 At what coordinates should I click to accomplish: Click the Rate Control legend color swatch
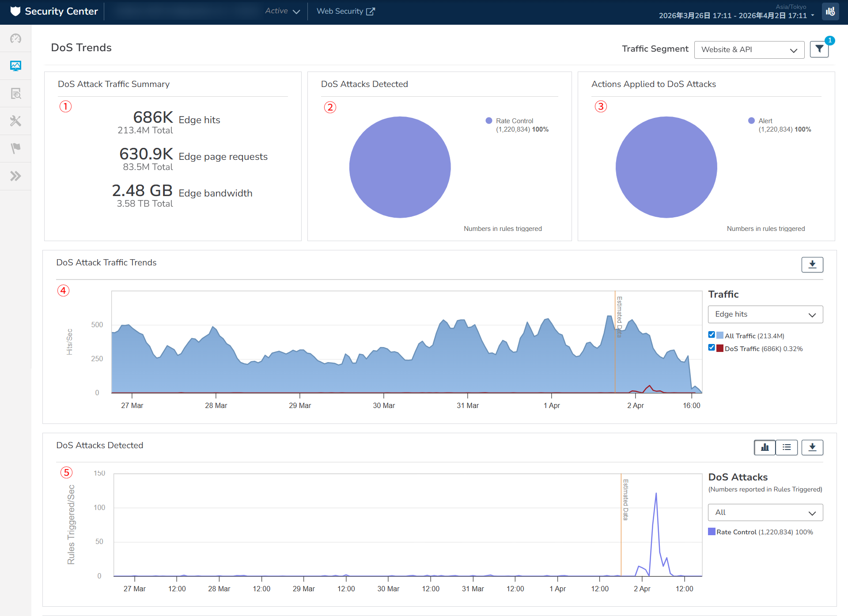point(712,532)
